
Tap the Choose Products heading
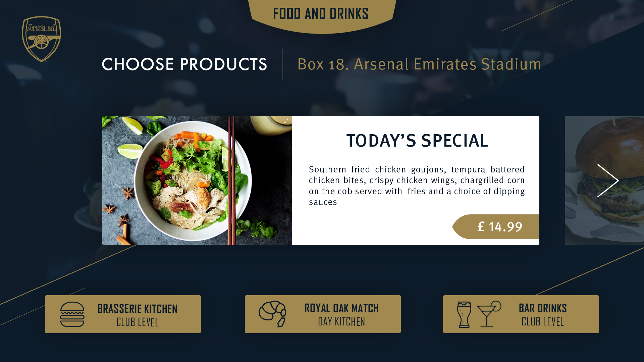click(x=184, y=64)
